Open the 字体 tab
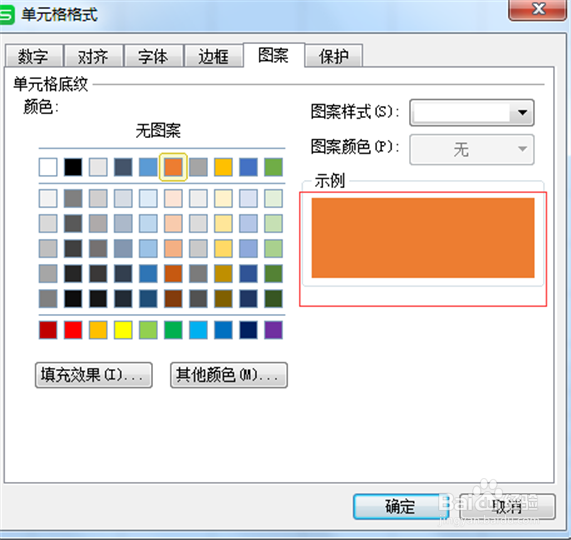Image resolution: width=571 pixels, height=540 pixels. tap(153, 56)
